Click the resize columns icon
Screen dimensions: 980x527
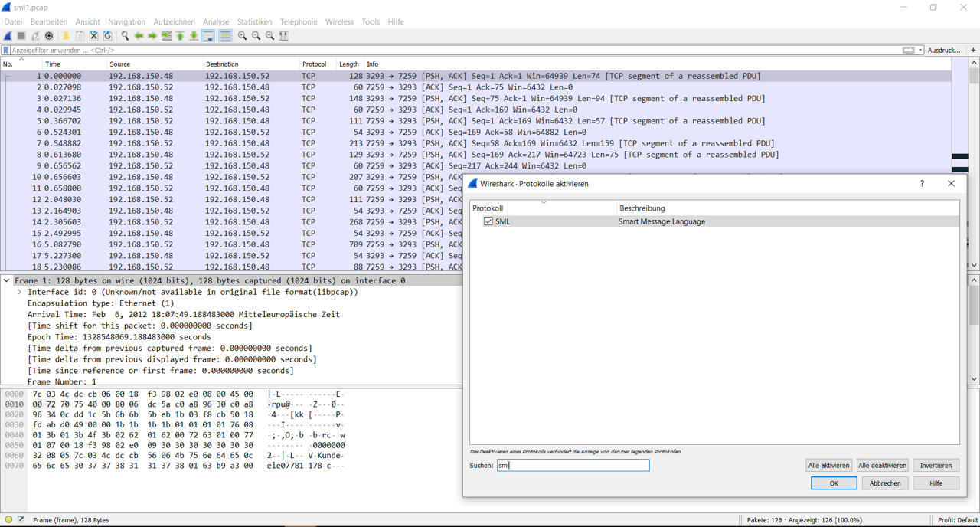click(284, 36)
